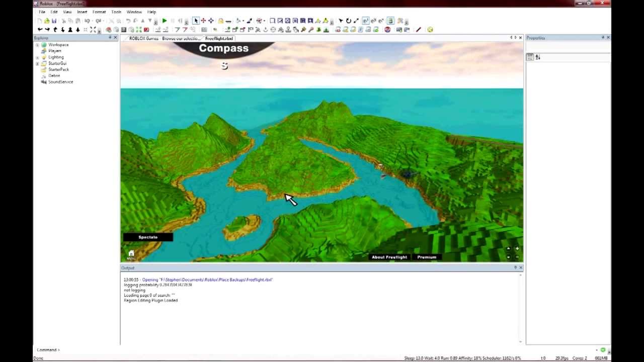Click the green Play button

click(165, 21)
